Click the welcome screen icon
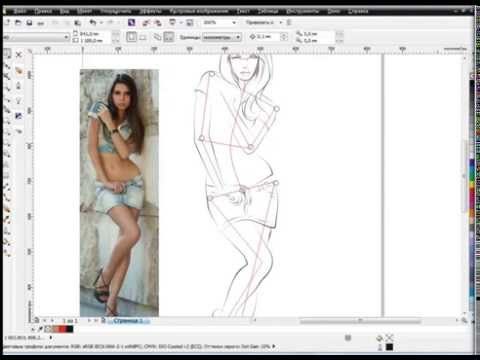Viewport: 480px width, 360px height. (x=190, y=23)
